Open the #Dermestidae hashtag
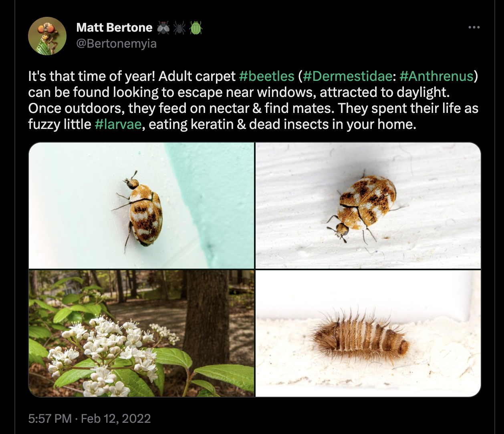 347,76
